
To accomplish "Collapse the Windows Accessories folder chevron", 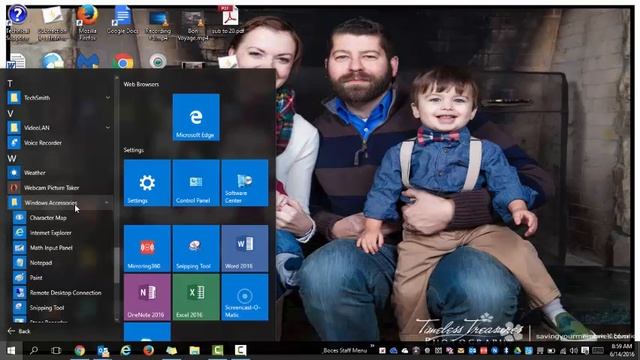I will pyautogui.click(x=107, y=202).
